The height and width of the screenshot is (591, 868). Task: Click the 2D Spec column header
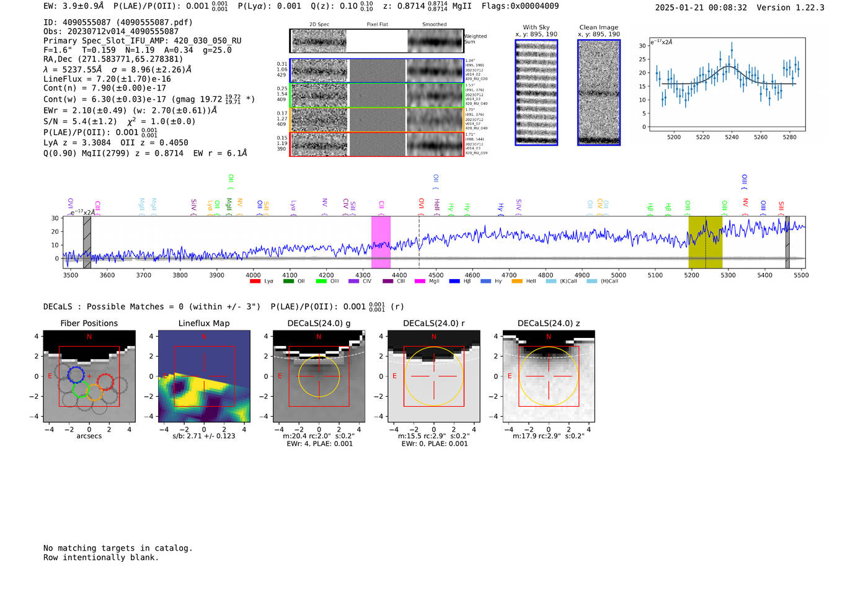[319, 25]
